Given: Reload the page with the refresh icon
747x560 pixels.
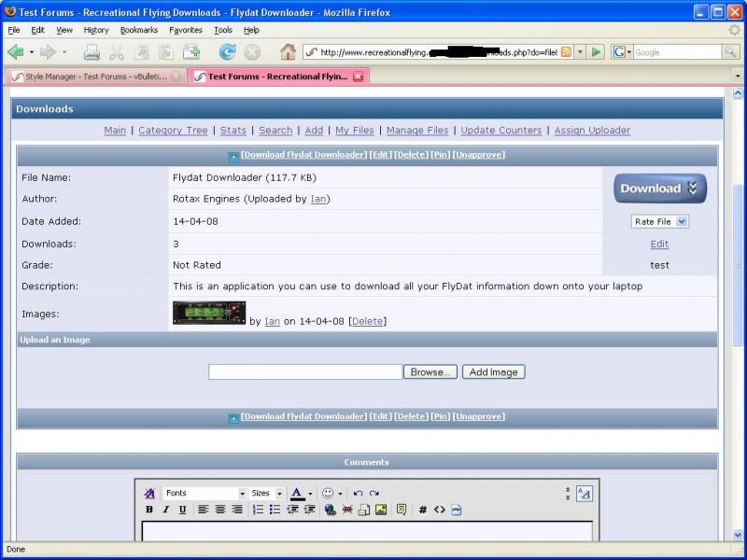Looking at the screenshot, I should (227, 52).
